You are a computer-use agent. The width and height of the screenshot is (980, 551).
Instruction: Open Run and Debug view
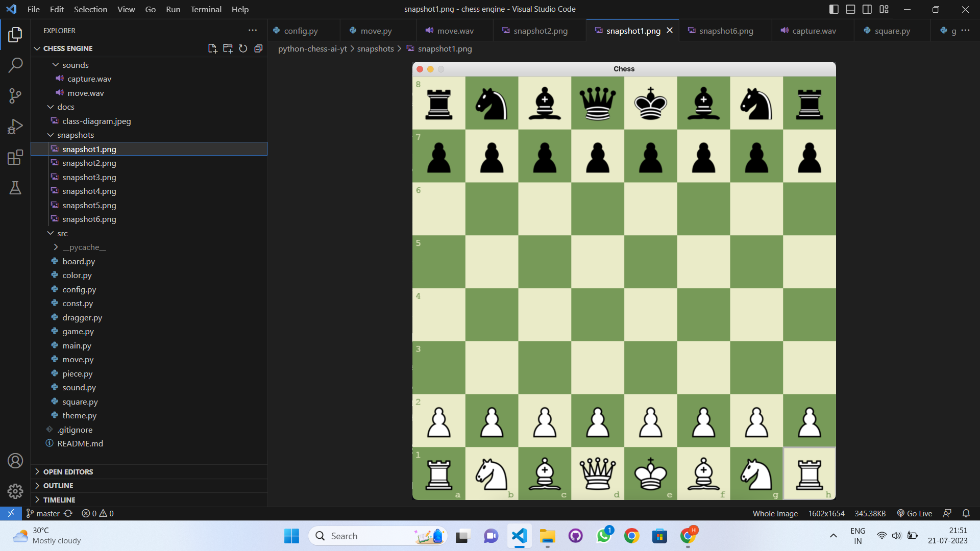(x=15, y=127)
